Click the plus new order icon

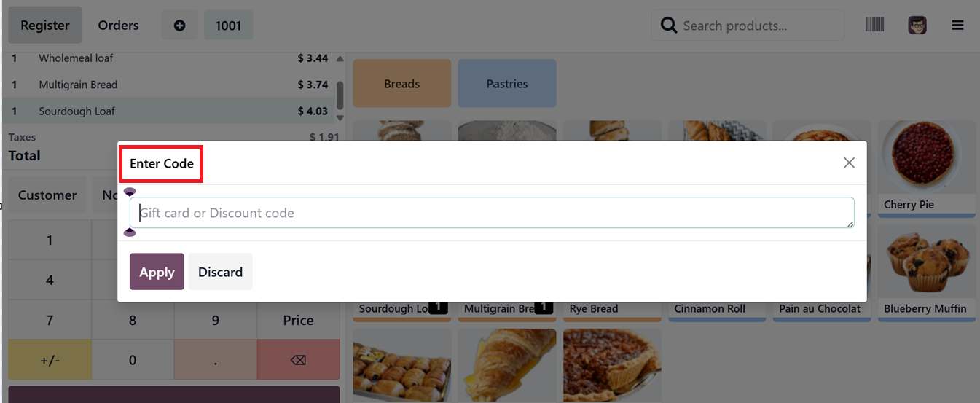179,26
